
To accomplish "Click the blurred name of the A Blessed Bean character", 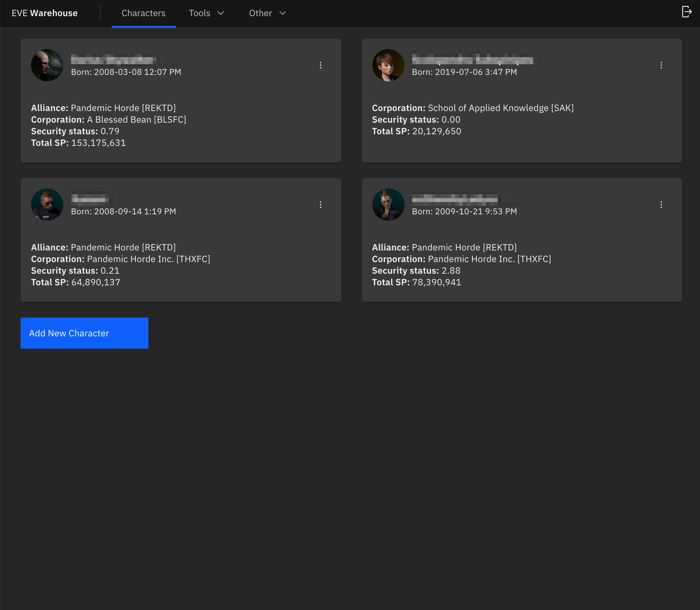I will [x=113, y=60].
